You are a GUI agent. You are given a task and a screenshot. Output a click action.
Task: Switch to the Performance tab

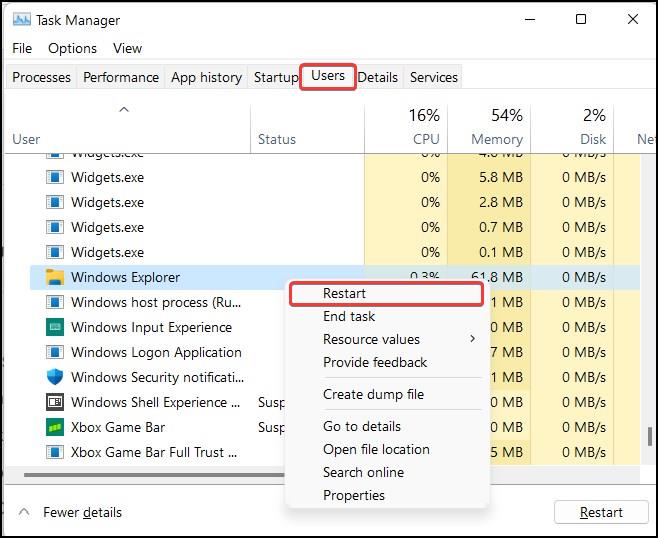(x=121, y=77)
